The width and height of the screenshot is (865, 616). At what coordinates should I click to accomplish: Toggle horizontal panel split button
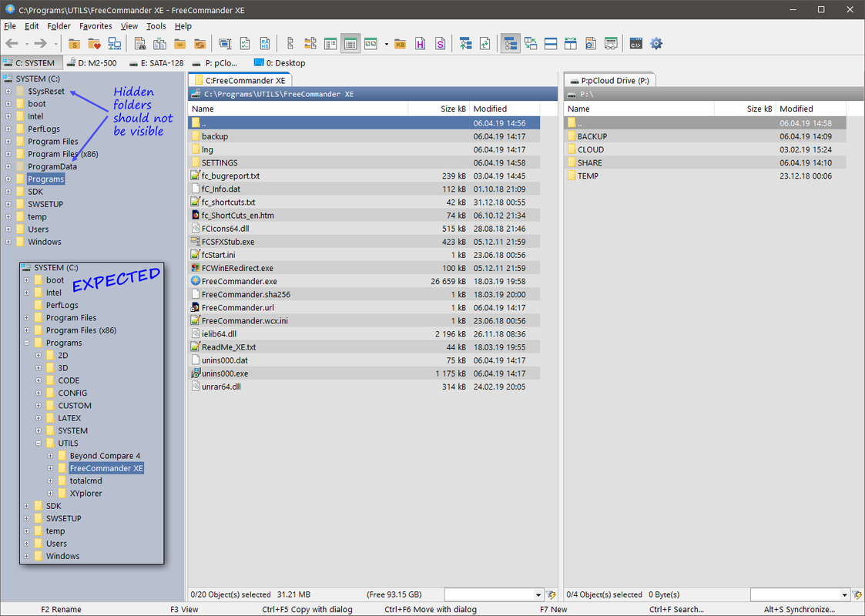tap(551, 44)
